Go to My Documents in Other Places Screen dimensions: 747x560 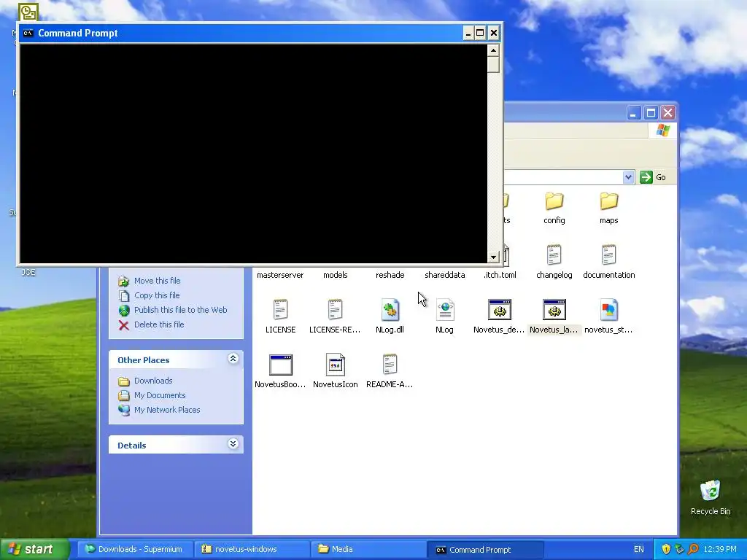[160, 395]
